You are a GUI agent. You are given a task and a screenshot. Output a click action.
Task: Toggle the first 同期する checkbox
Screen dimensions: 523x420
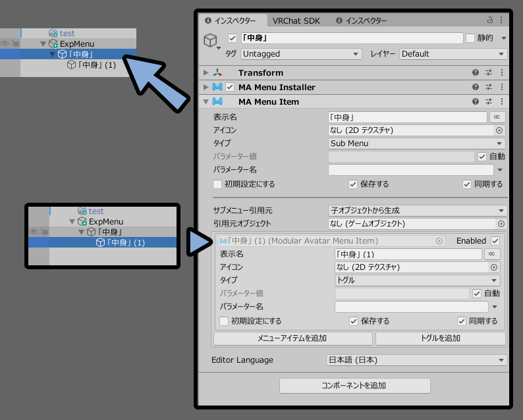pos(467,184)
